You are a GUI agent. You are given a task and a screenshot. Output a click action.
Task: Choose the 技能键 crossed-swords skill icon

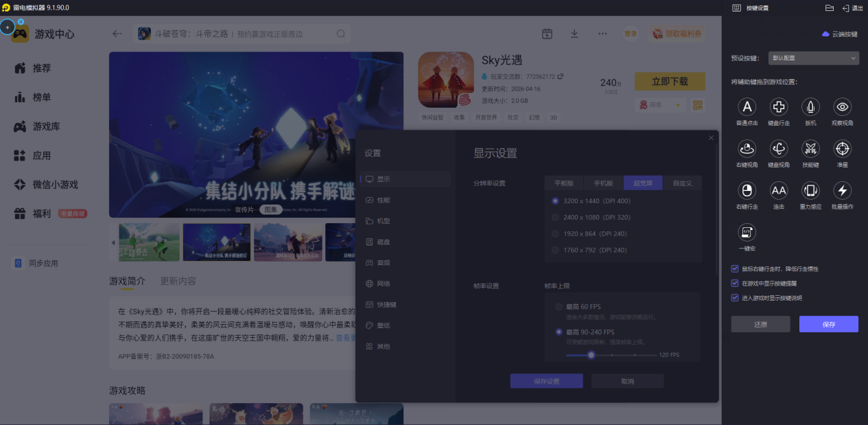[811, 148]
